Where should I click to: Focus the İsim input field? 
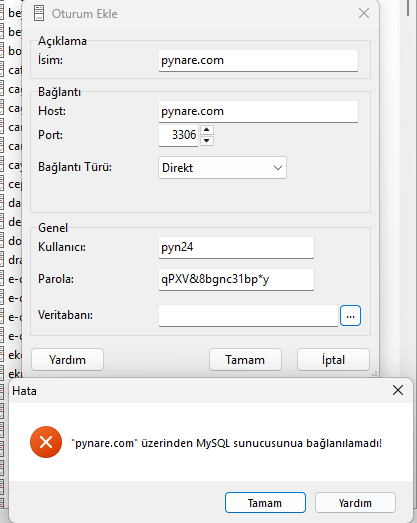pos(258,60)
